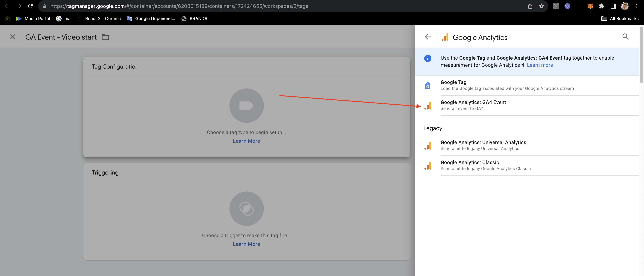The image size is (644, 276).
Task: Choose Google Analytics: GA4 Event
Action: tap(527, 105)
